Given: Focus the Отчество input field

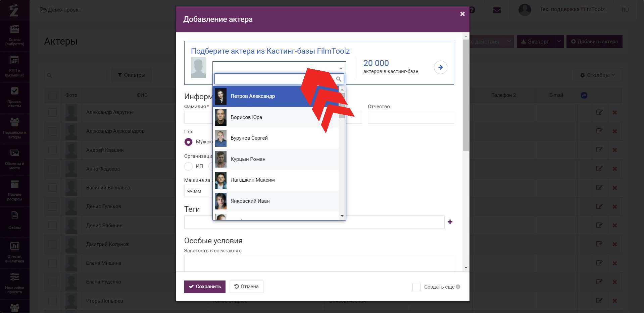Looking at the screenshot, I should (411, 117).
